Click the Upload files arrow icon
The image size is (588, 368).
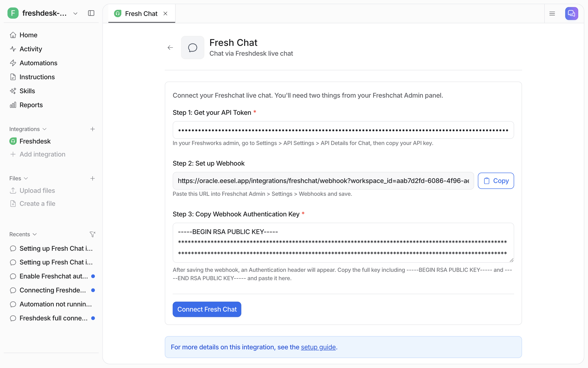[x=13, y=190]
